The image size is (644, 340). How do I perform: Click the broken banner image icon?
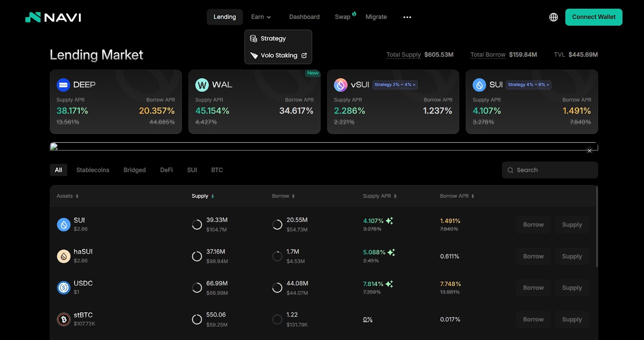click(54, 146)
